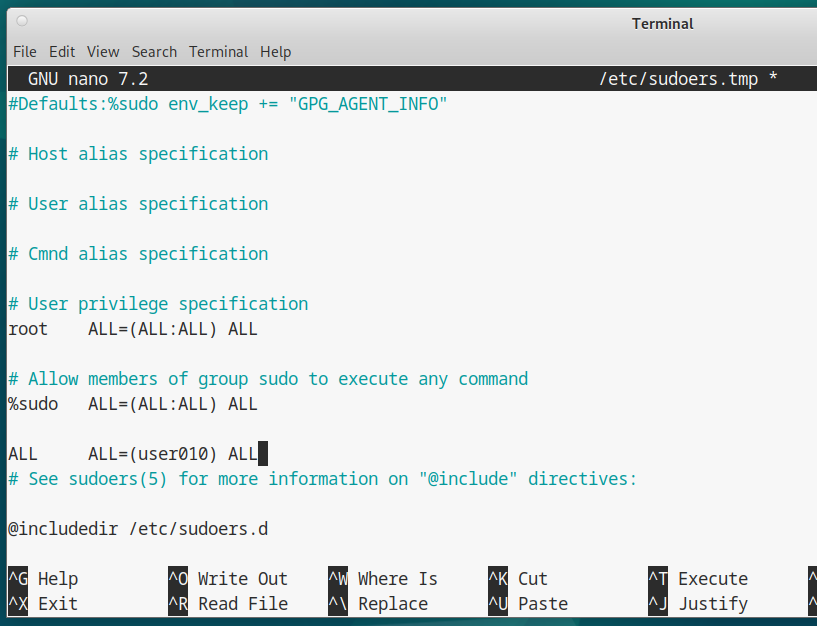
Task: Click the ^G Help shortcut in nano
Action: tap(44, 579)
